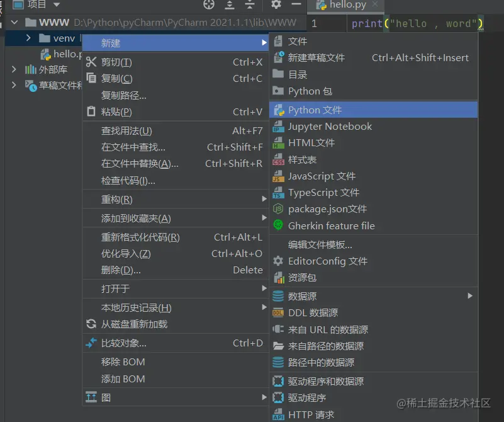The width and height of the screenshot is (504, 422).
Task: Click the DDL 数据源 icon
Action: tap(278, 312)
